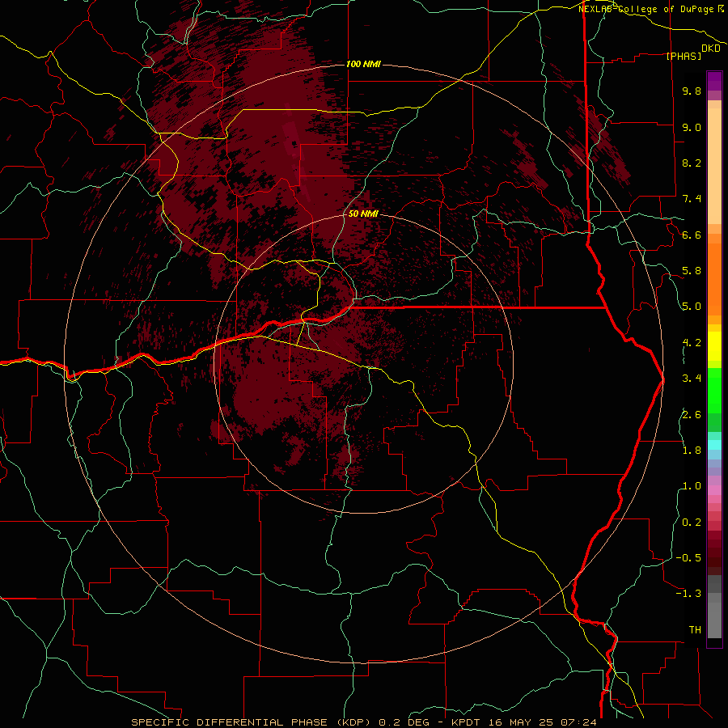Screen dimensions: 728x728
Task: Click the 7.4 scale value
Action: coord(692,199)
